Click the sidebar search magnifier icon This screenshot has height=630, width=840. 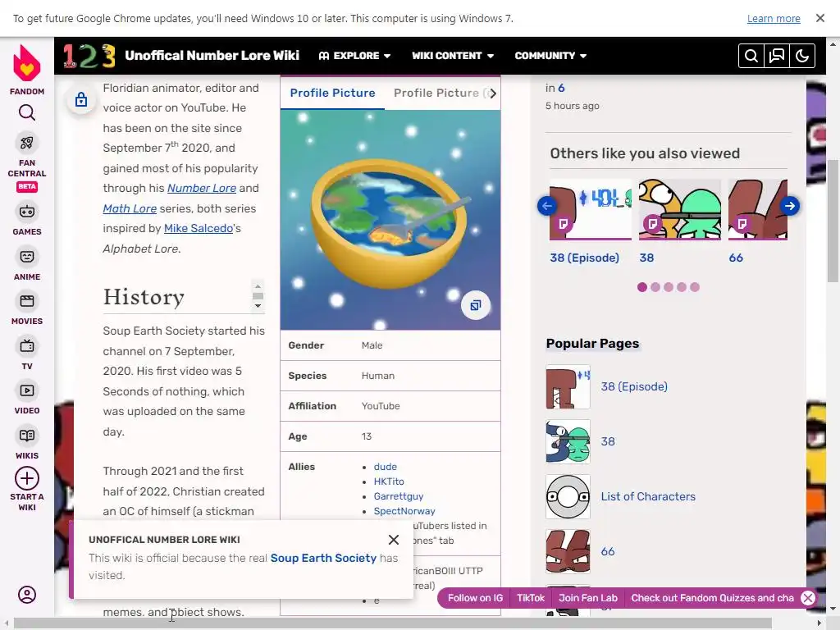pyautogui.click(x=27, y=112)
